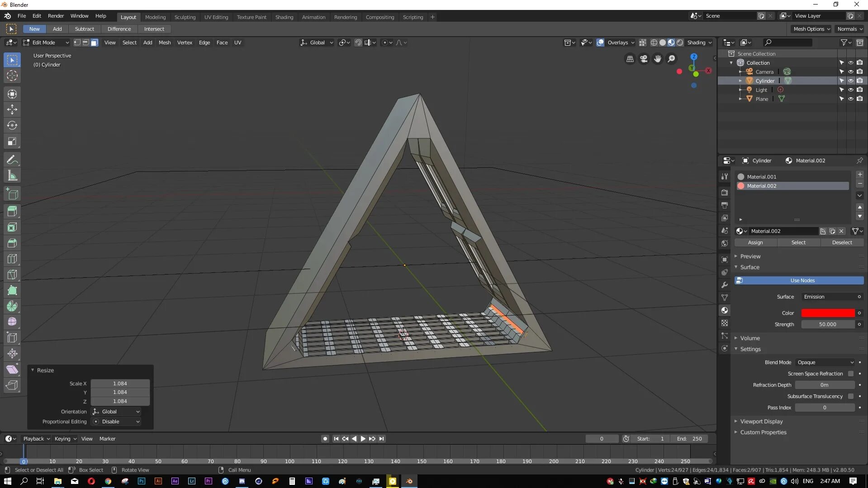Activate the Inset Faces tool
This screenshot has width=868, height=488.
[x=12, y=227]
